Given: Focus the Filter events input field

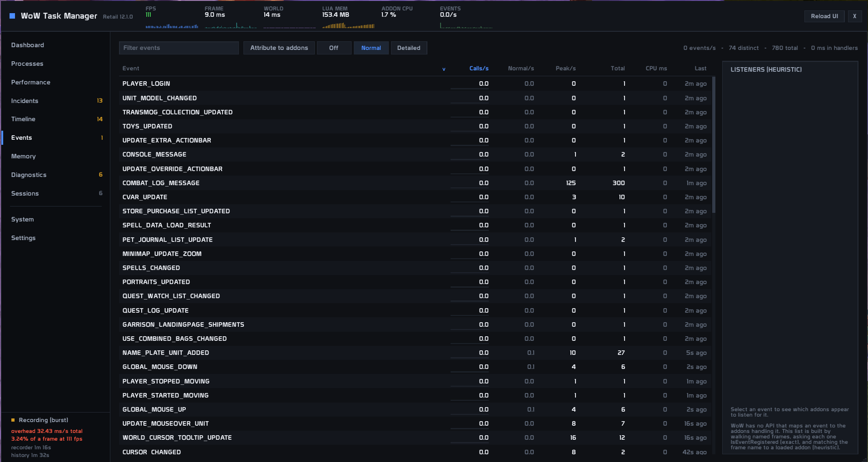Looking at the screenshot, I should (179, 48).
